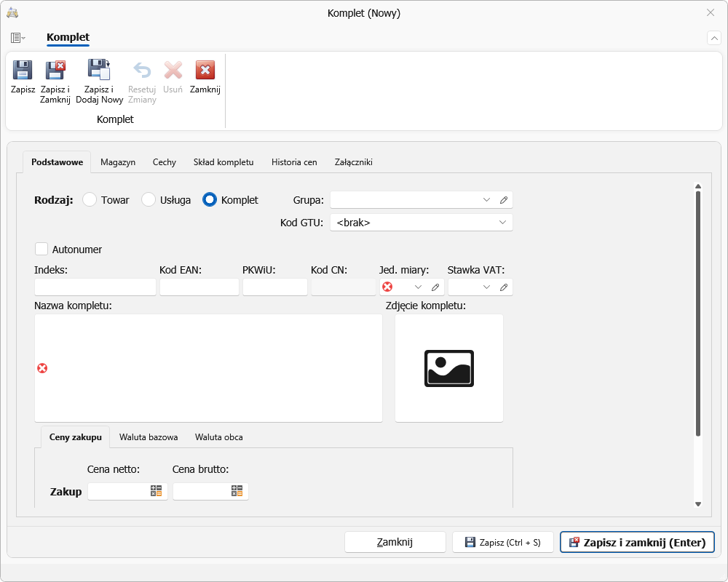
Task: Click into the Indeks input field
Action: click(x=95, y=287)
